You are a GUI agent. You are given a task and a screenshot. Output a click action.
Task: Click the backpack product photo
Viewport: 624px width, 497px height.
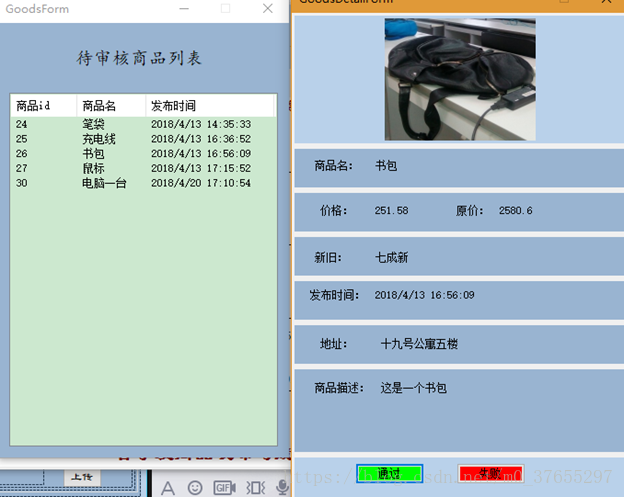click(460, 80)
